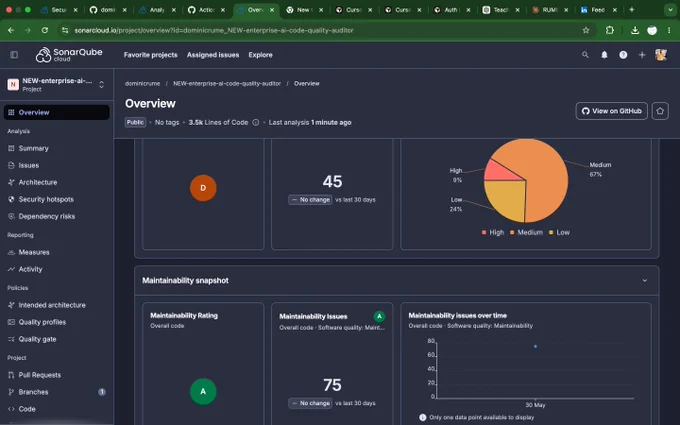
Task: Open Measures in sidebar
Action: (x=56, y=252)
